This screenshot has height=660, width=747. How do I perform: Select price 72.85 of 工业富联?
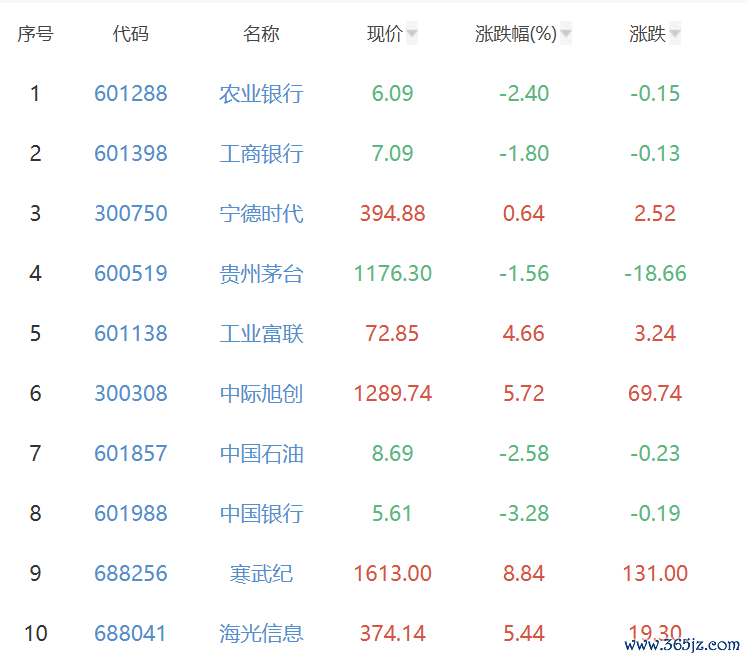pos(392,334)
